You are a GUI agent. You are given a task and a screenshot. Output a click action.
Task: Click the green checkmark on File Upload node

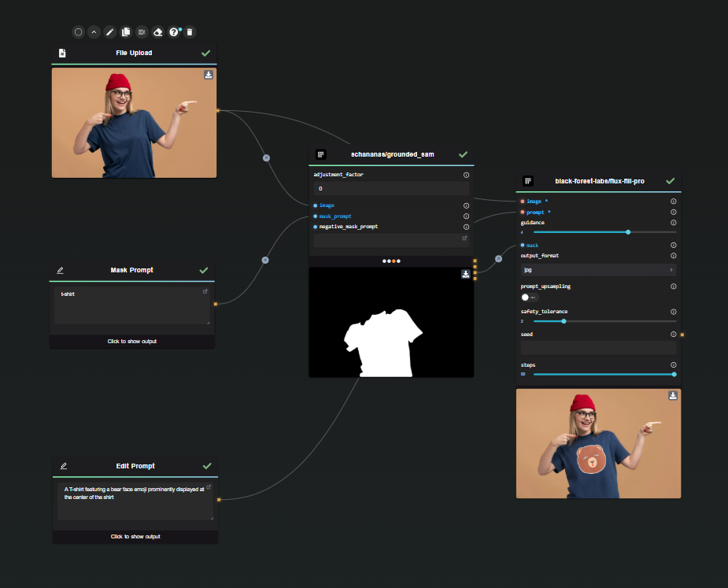(x=205, y=53)
